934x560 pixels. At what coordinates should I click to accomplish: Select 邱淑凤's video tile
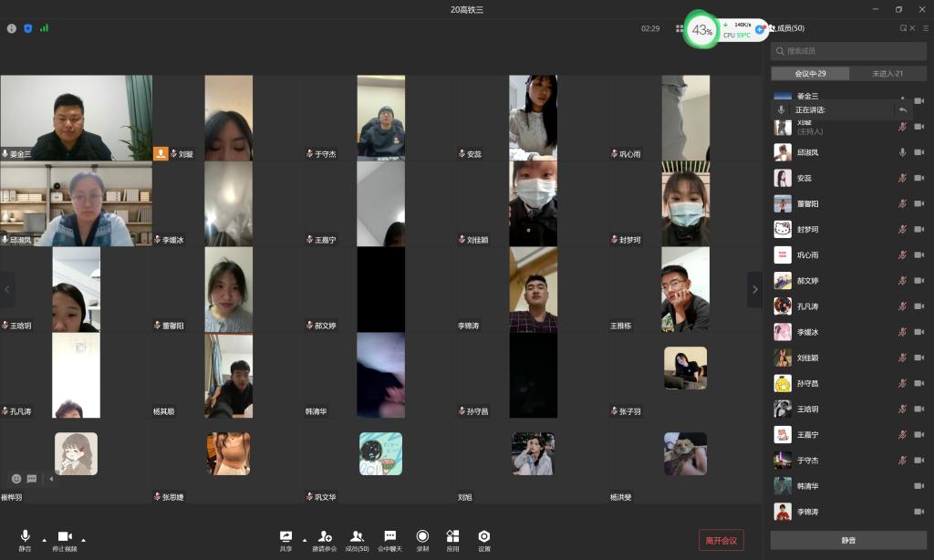[x=77, y=203]
